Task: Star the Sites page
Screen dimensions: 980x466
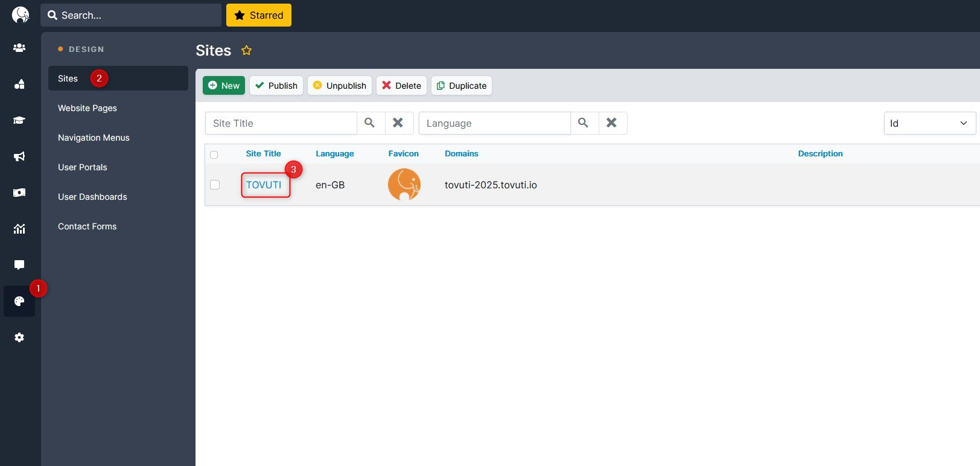Action: 246,50
